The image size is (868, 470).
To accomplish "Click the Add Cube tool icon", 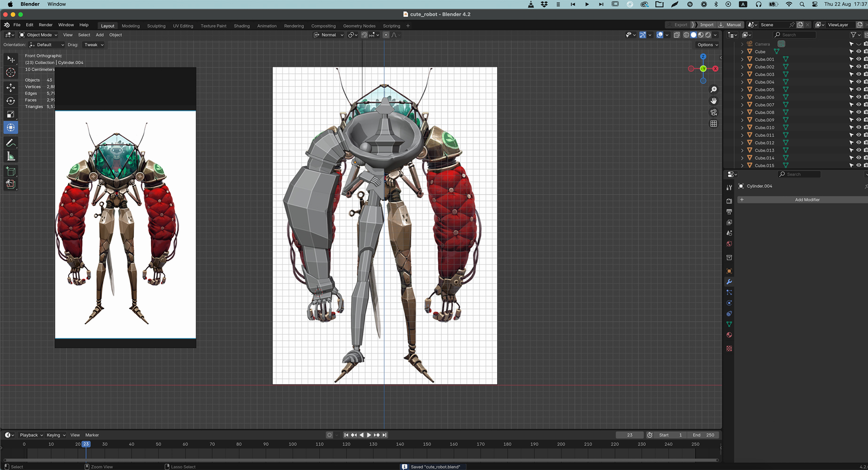I will click(x=10, y=171).
